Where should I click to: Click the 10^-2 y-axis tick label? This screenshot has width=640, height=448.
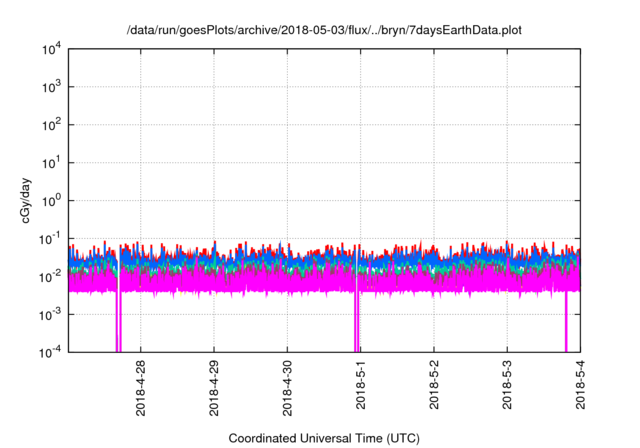coord(51,277)
